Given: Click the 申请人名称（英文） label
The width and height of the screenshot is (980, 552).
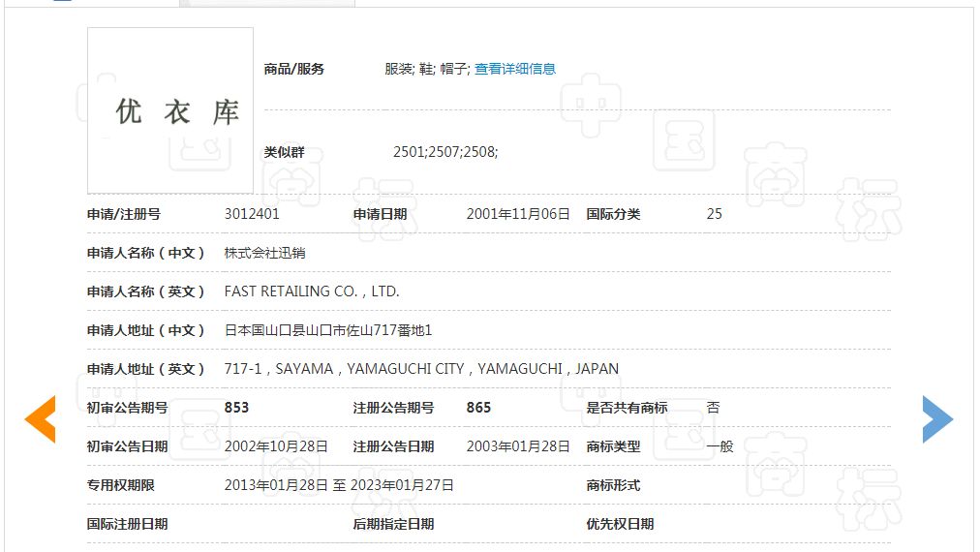Looking at the screenshot, I should [x=145, y=291].
